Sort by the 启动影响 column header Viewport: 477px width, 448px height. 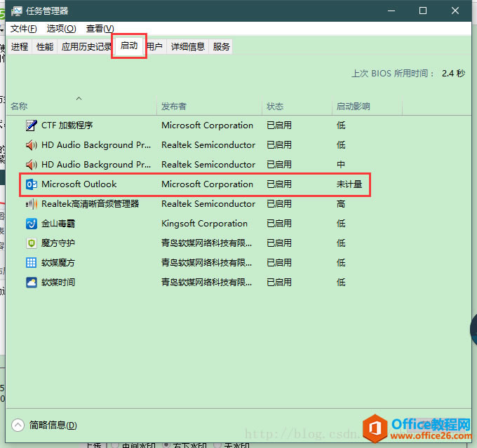[353, 107]
